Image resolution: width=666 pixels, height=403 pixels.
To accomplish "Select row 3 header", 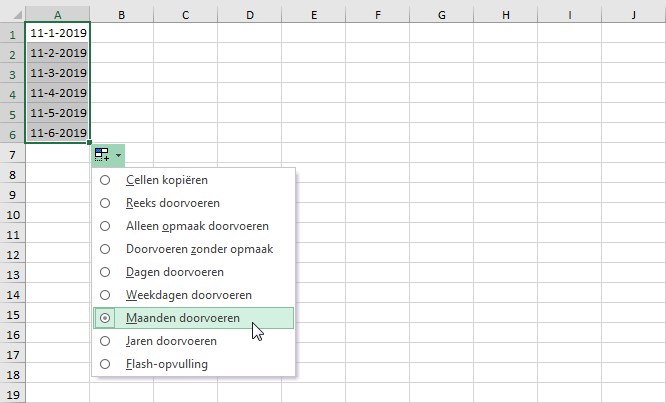I will coord(12,73).
